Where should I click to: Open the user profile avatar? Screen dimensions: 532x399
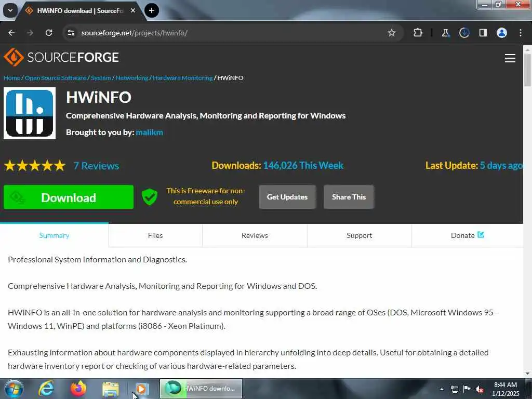[x=502, y=33]
